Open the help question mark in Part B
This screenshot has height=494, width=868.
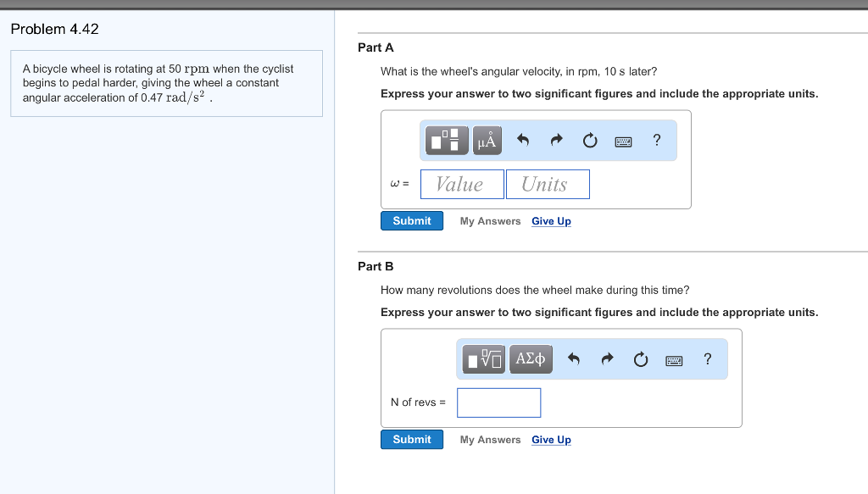pyautogui.click(x=708, y=359)
